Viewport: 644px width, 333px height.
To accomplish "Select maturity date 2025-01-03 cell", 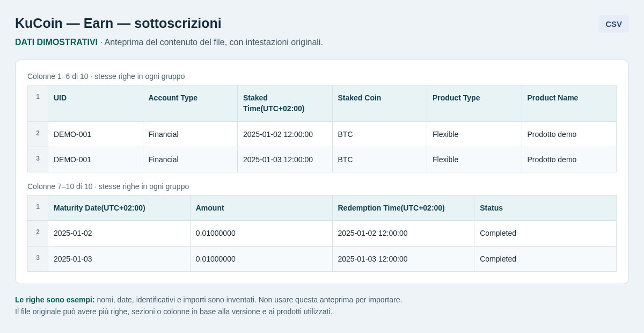I will (x=119, y=259).
